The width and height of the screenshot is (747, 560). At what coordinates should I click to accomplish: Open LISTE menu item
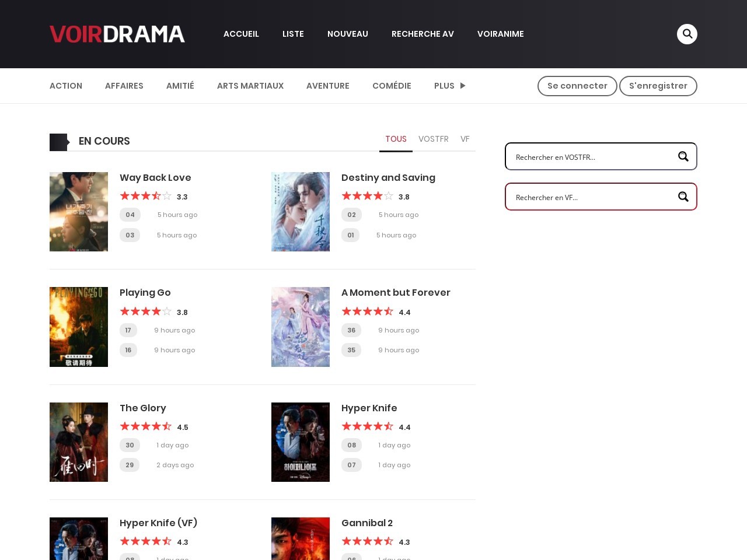coord(293,34)
